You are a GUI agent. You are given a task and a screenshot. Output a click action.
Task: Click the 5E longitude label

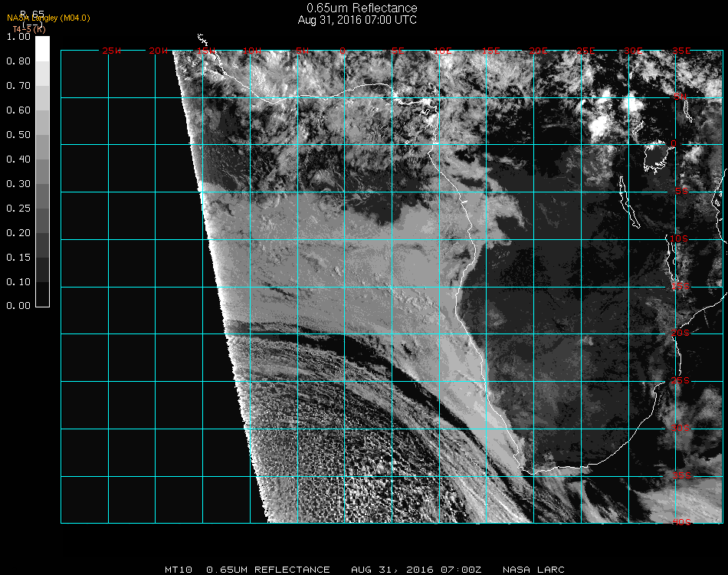click(x=398, y=51)
